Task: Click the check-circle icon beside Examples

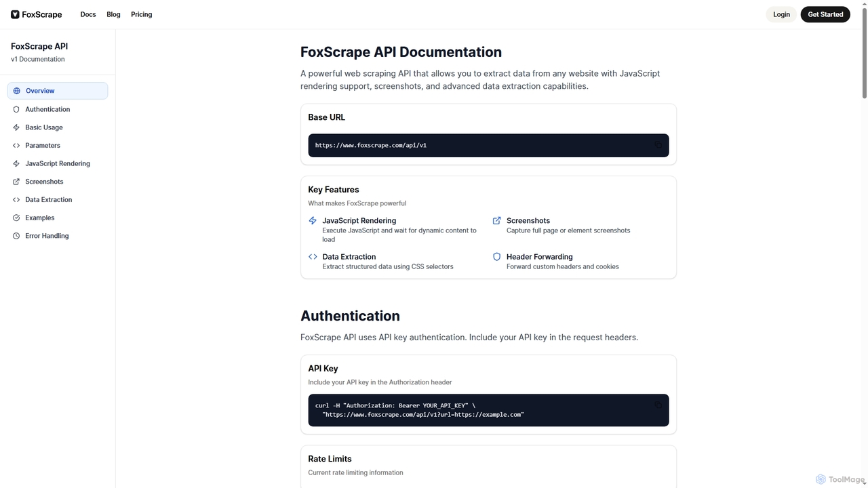Action: [17, 218]
